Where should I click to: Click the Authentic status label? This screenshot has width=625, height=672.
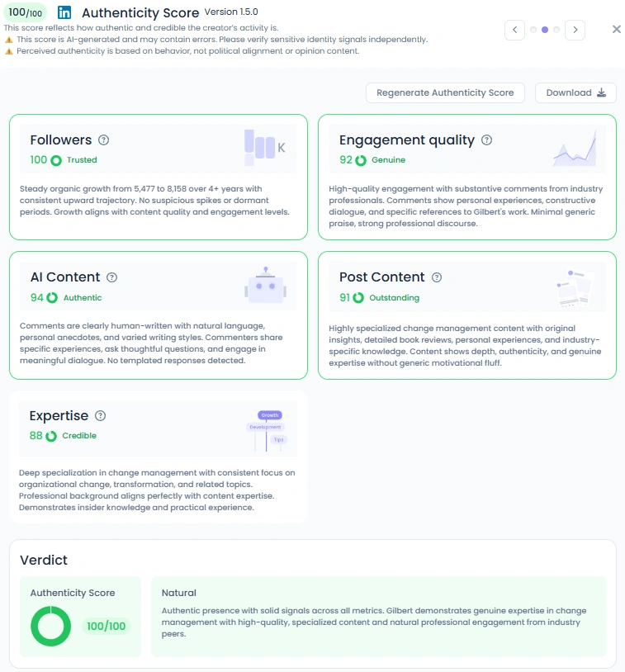click(83, 297)
